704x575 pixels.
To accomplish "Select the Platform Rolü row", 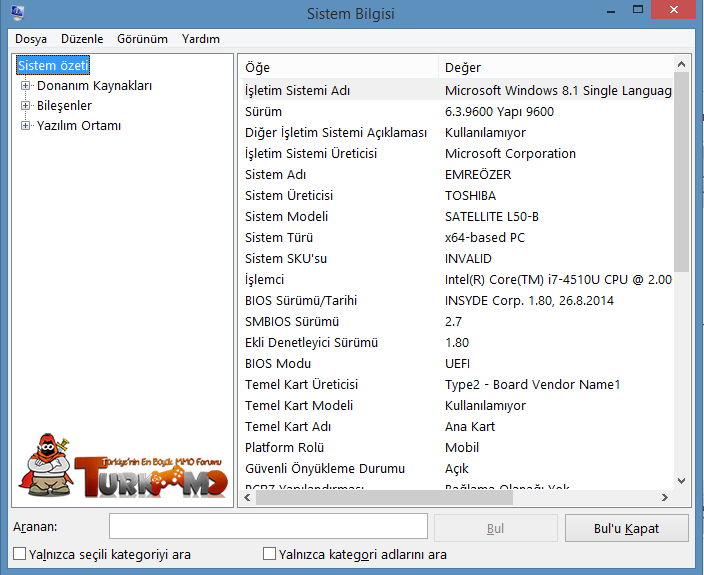I will [x=456, y=448].
